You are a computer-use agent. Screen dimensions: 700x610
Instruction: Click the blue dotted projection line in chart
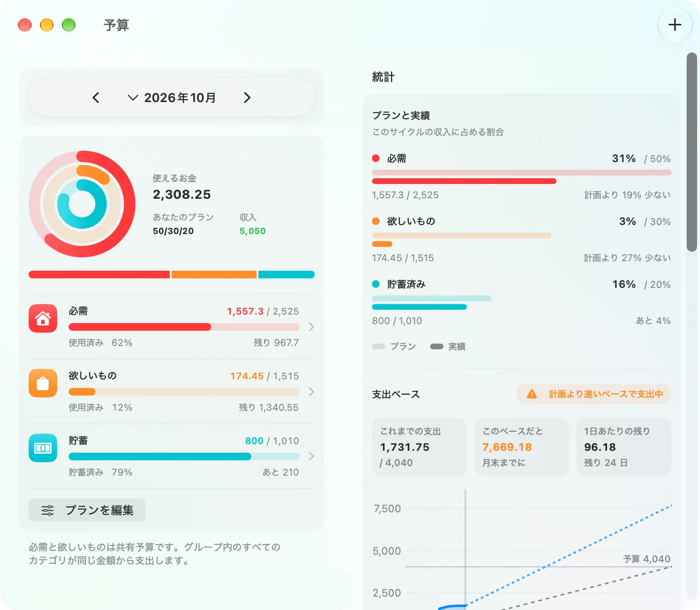[570, 555]
